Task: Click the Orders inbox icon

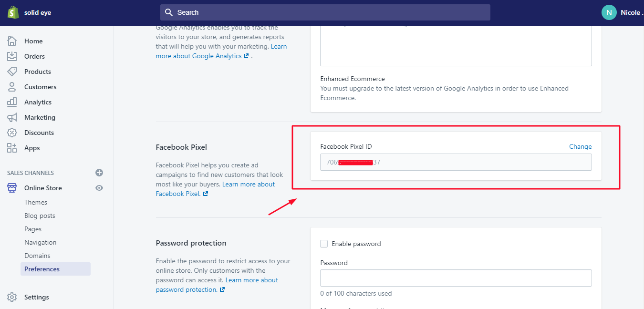Action: 12,56
